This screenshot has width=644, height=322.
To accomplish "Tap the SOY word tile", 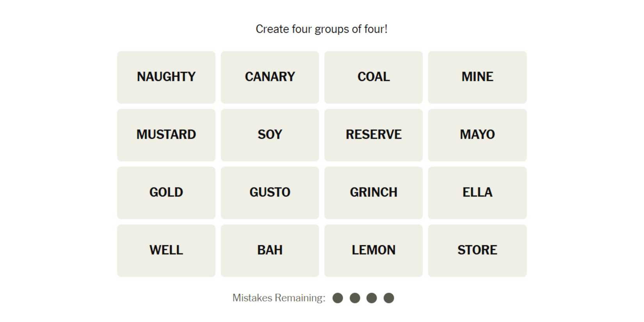I will (270, 135).
